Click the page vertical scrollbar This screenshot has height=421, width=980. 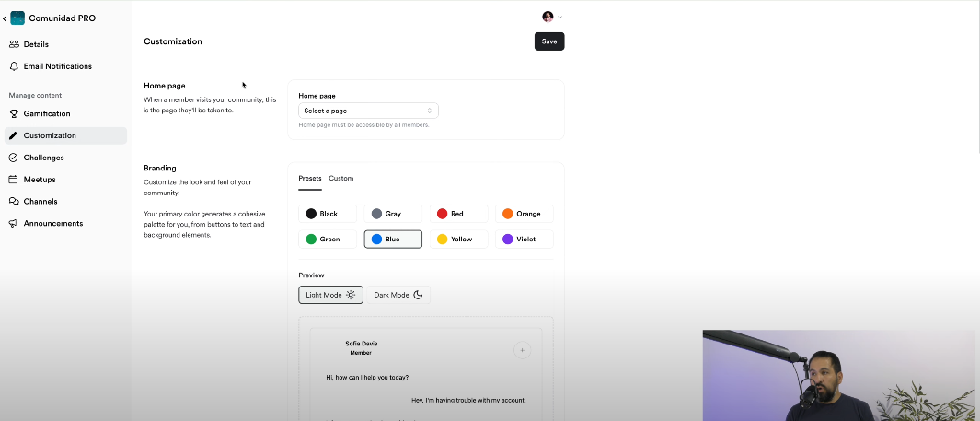pyautogui.click(x=977, y=76)
